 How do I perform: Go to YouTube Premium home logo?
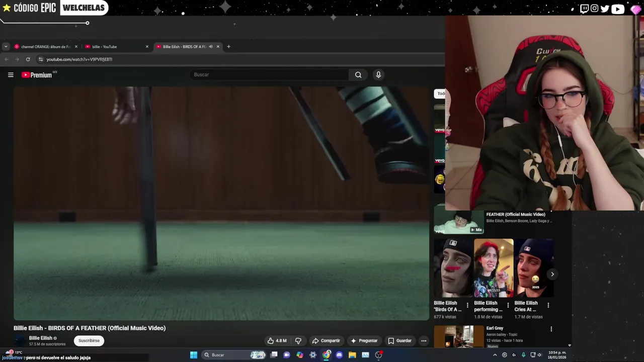point(37,75)
